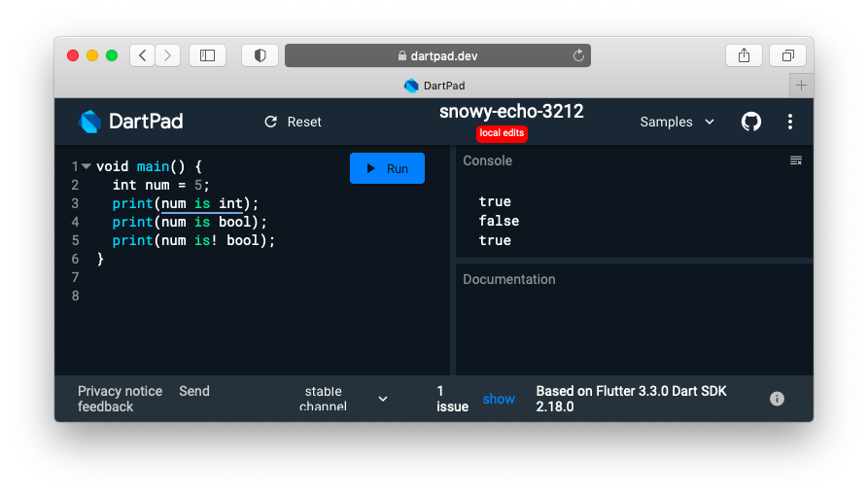The image size is (868, 494).
Task: Click the Console panel heading
Action: coord(488,160)
